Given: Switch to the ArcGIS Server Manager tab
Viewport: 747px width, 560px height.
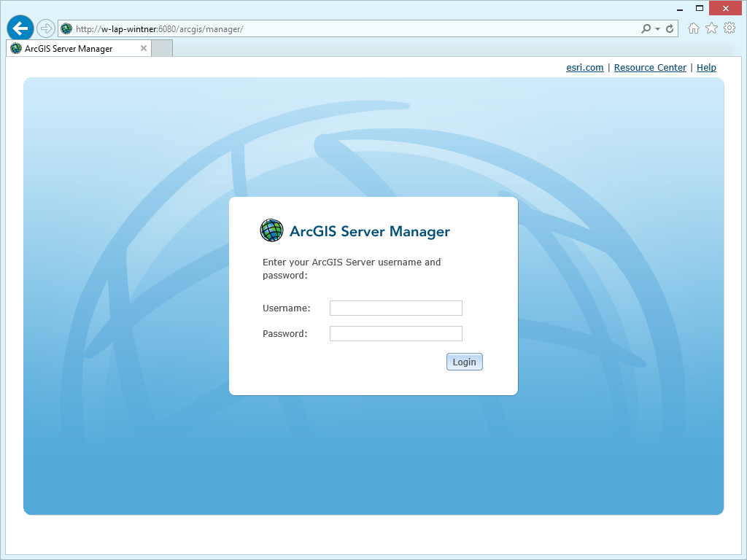Looking at the screenshot, I should pos(77,47).
